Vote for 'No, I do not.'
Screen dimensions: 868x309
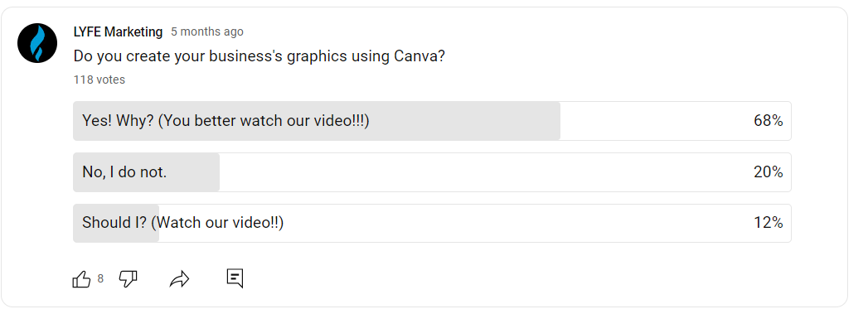point(432,172)
